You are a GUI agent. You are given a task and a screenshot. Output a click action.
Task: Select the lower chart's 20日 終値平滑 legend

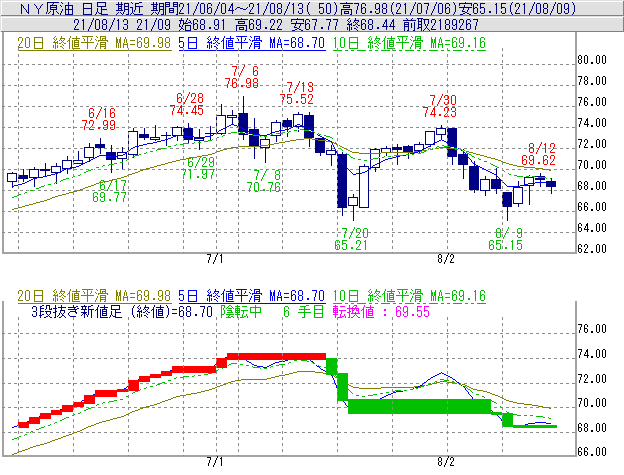click(94, 296)
